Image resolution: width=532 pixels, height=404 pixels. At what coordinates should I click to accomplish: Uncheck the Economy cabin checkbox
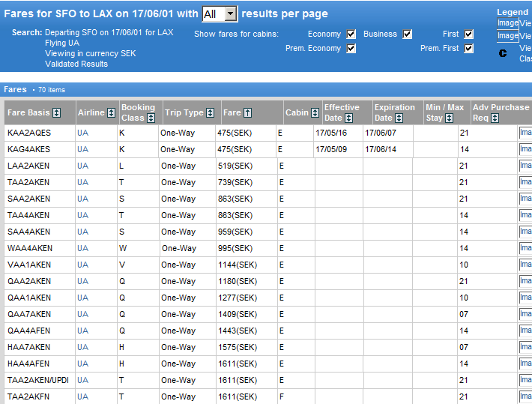pyautogui.click(x=351, y=34)
